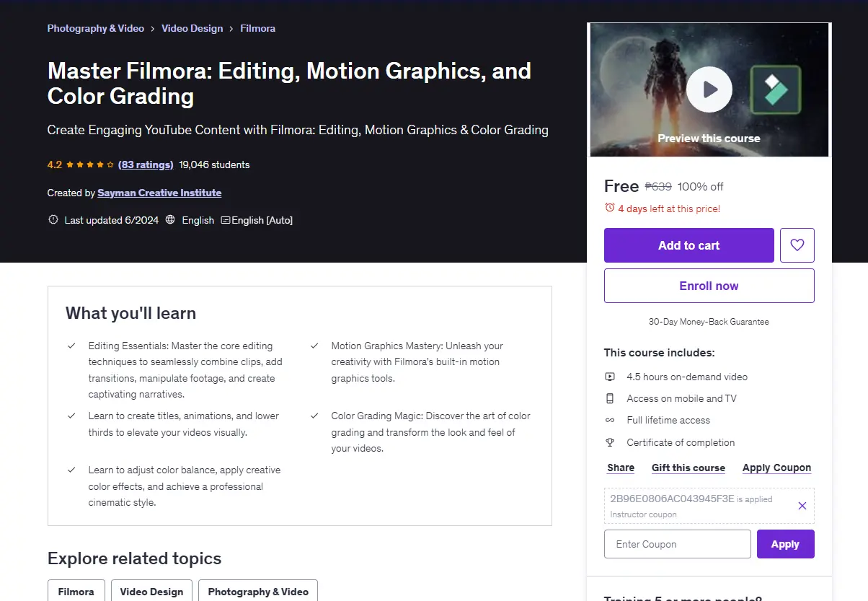This screenshot has height=601, width=868.
Task: Click the strikethrough original price ₹639
Action: pos(658,186)
